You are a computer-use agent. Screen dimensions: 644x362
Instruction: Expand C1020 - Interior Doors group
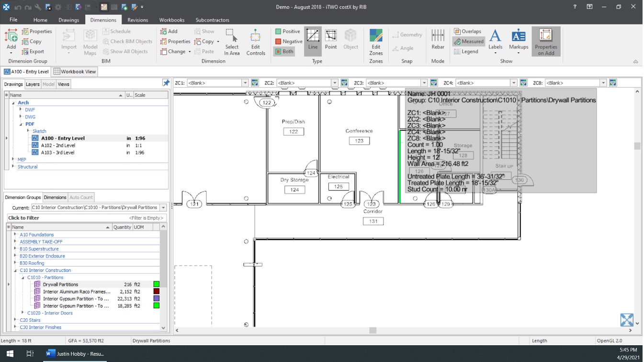coord(23,313)
